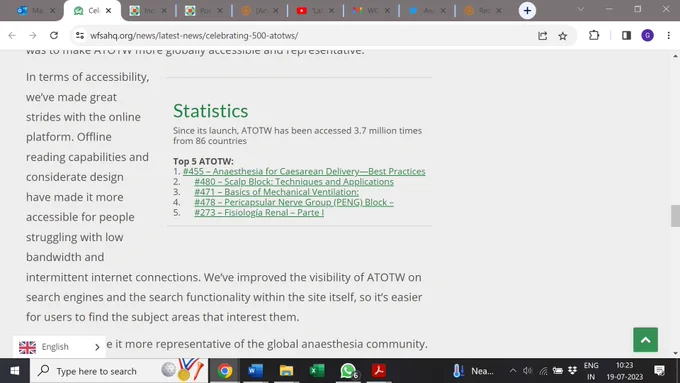This screenshot has height=383, width=680.
Task: Open #471 Basics of Mechanical Ventilation link
Action: 276,192
